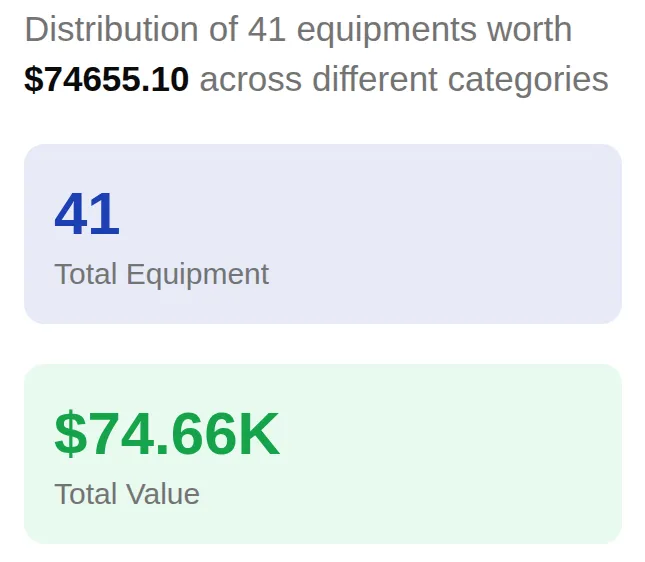Click empty space right of $74.66K
The height and width of the screenshot is (562, 645).
[450, 434]
